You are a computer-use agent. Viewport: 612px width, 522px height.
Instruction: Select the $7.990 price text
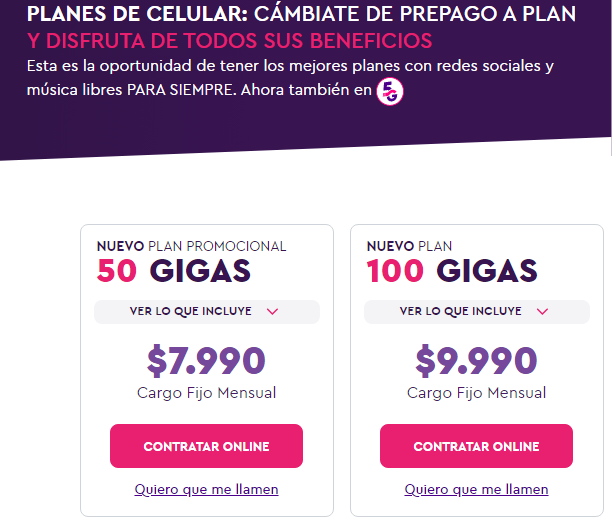[x=206, y=361]
